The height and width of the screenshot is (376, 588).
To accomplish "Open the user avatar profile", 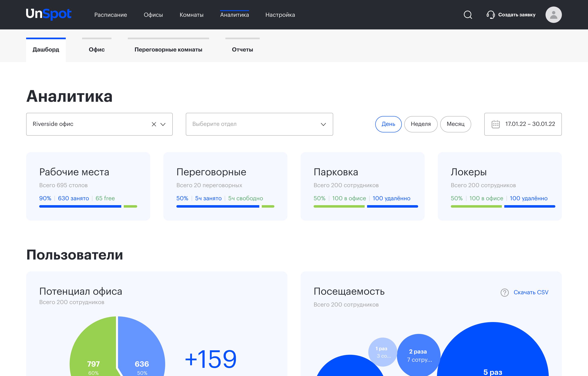I will tap(553, 15).
